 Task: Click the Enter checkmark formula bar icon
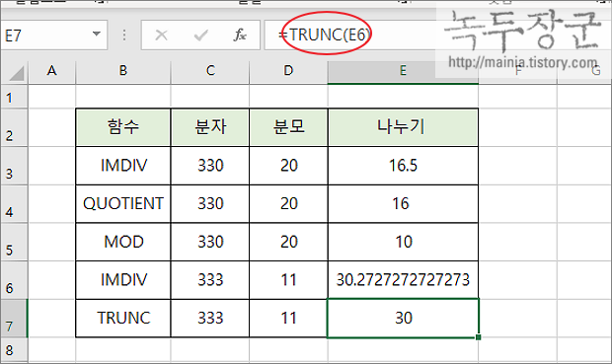pyautogui.click(x=201, y=36)
